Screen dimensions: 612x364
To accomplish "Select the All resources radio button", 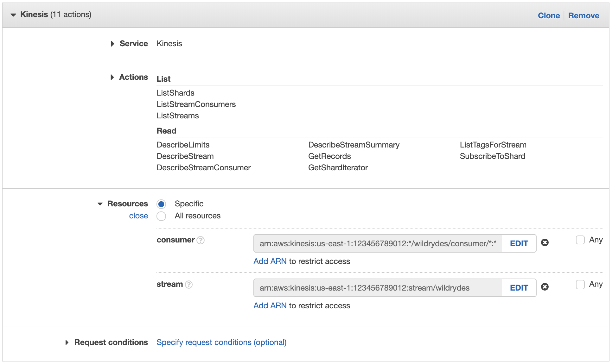I will point(161,216).
